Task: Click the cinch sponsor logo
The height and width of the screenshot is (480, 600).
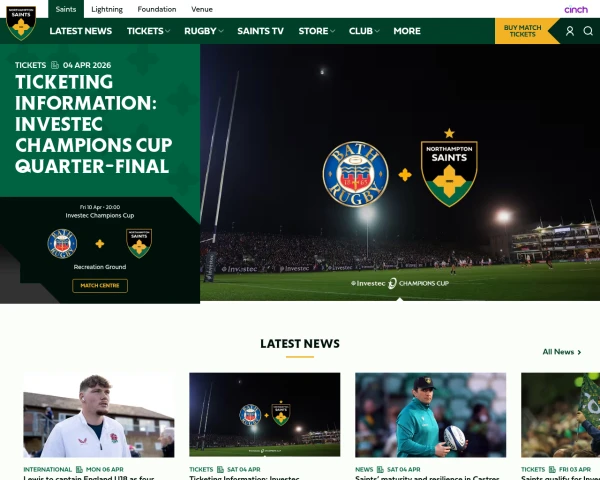Action: click(x=576, y=9)
